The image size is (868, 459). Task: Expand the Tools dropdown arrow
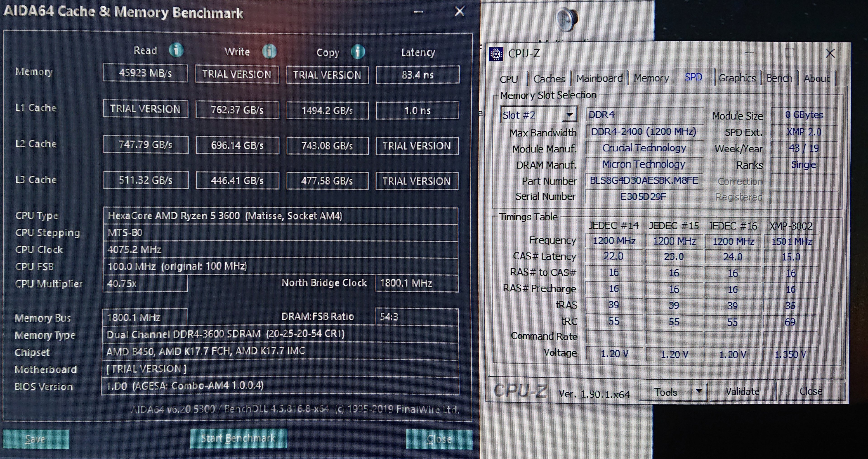point(699,391)
